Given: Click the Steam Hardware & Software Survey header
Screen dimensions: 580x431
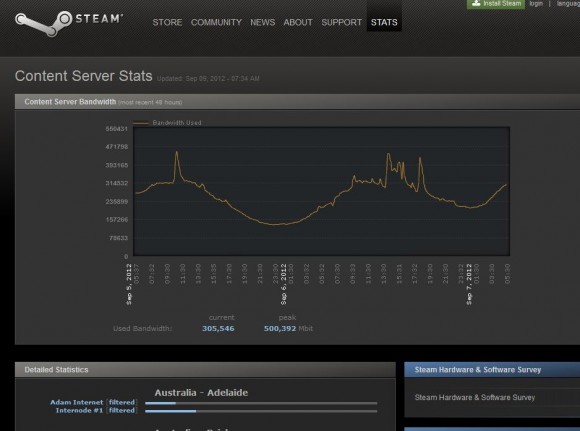Looking at the screenshot, I should [x=492, y=370].
